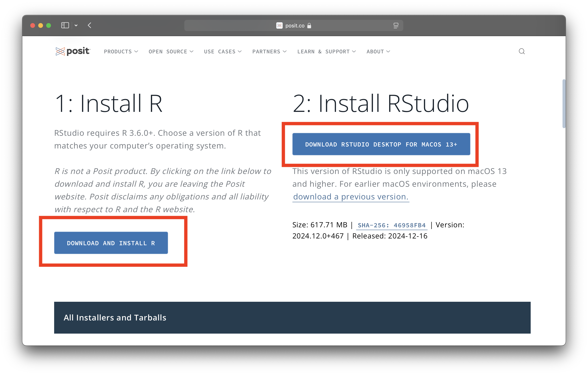Click the version '2024.12.0+467' text
588x375 pixels.
pyautogui.click(x=318, y=236)
